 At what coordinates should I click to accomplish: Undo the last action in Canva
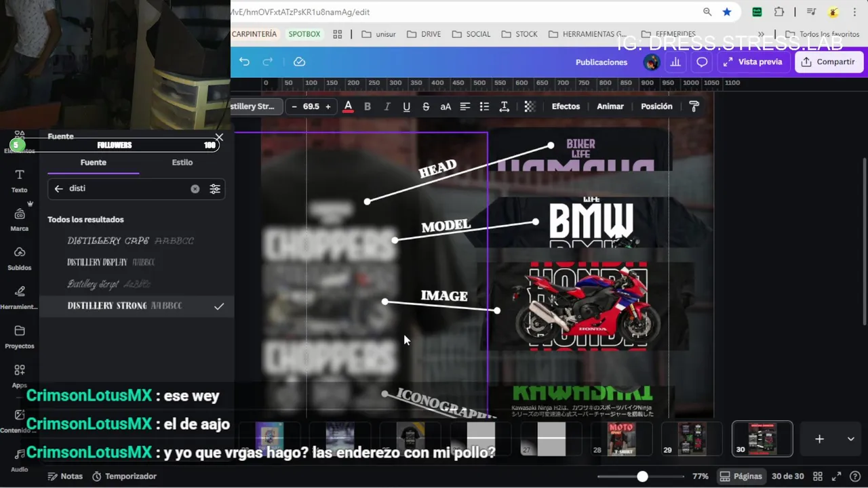244,62
